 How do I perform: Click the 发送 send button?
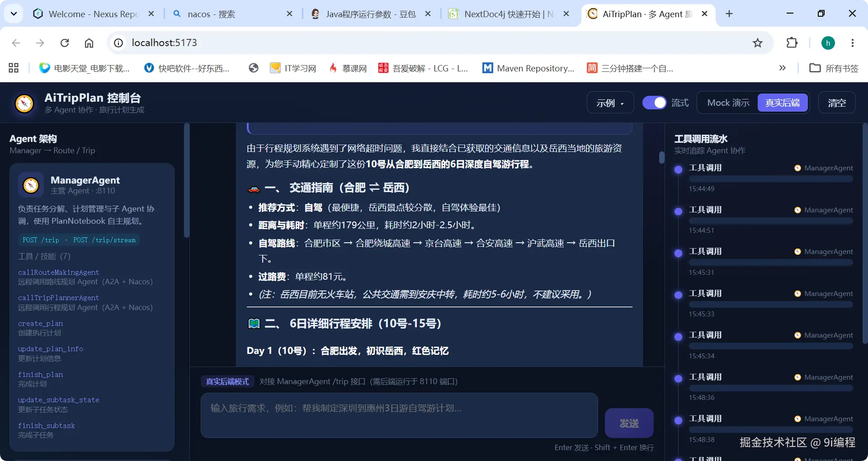click(629, 423)
